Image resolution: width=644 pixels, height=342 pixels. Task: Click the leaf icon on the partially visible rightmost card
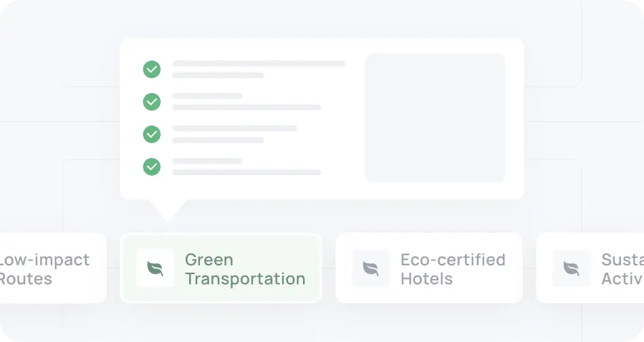(x=571, y=268)
